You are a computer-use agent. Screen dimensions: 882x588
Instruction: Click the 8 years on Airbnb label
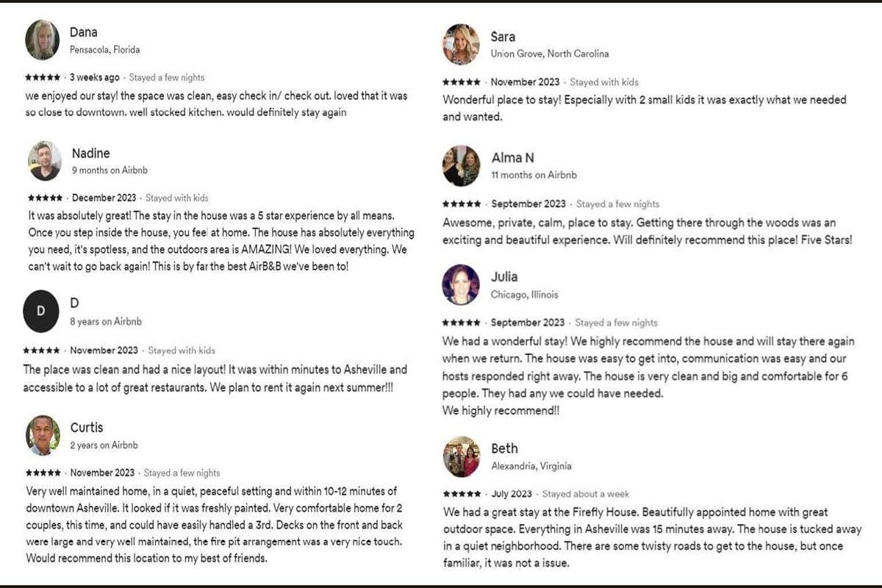106,322
